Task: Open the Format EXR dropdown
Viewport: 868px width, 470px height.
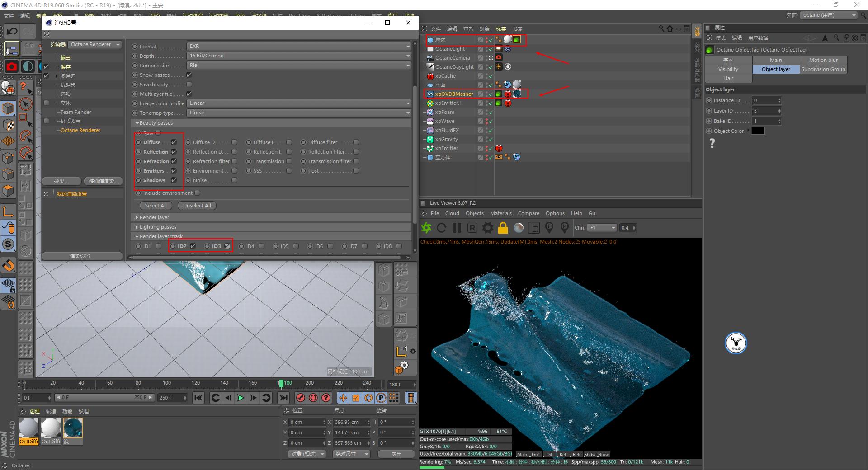Action: pos(299,46)
